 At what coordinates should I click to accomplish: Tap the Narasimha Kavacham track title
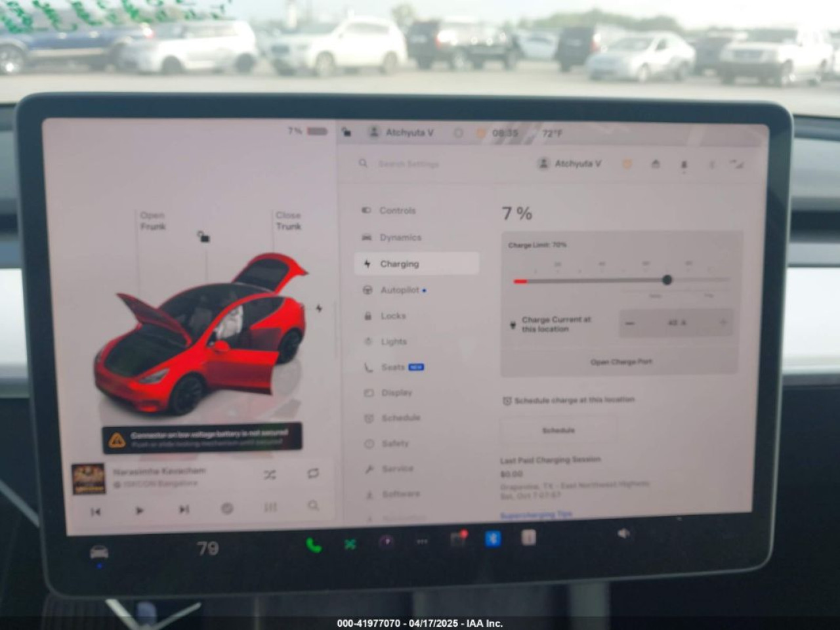pos(159,471)
